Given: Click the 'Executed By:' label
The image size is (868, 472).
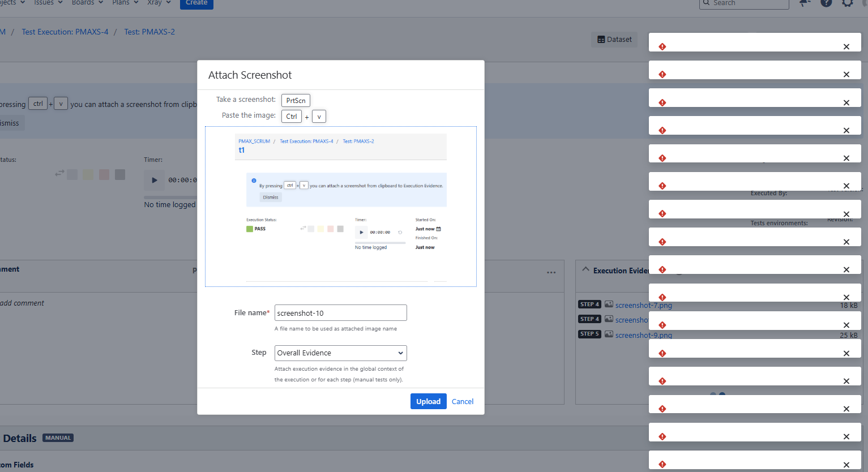Looking at the screenshot, I should pyautogui.click(x=769, y=193).
